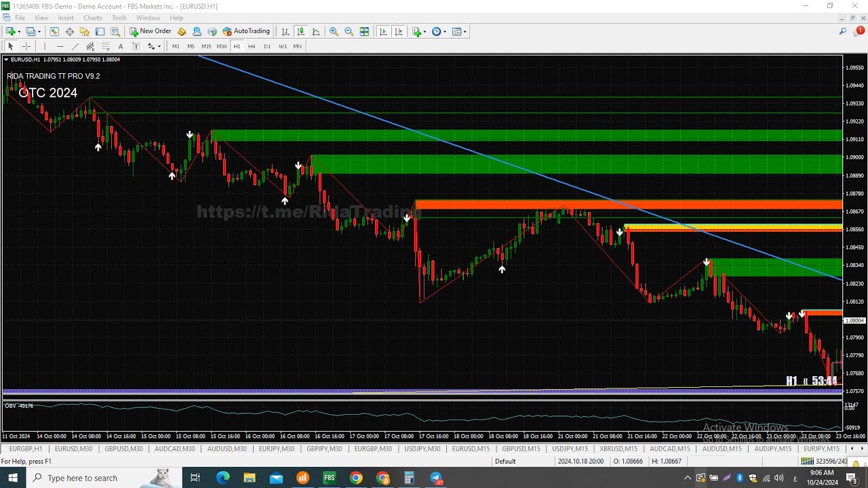
Task: Select the equidistant channel tool
Action: click(90, 46)
